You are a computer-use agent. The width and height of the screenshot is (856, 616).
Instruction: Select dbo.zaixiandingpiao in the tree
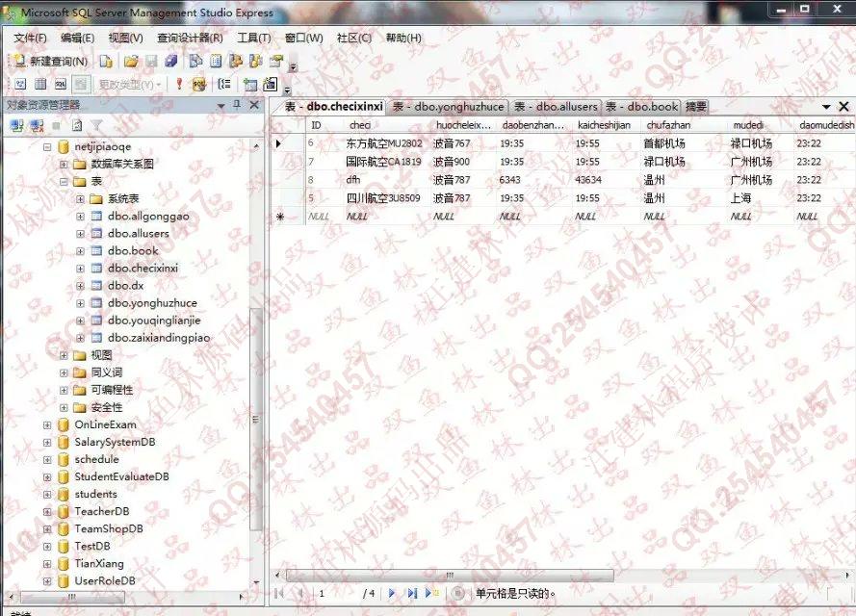point(159,338)
